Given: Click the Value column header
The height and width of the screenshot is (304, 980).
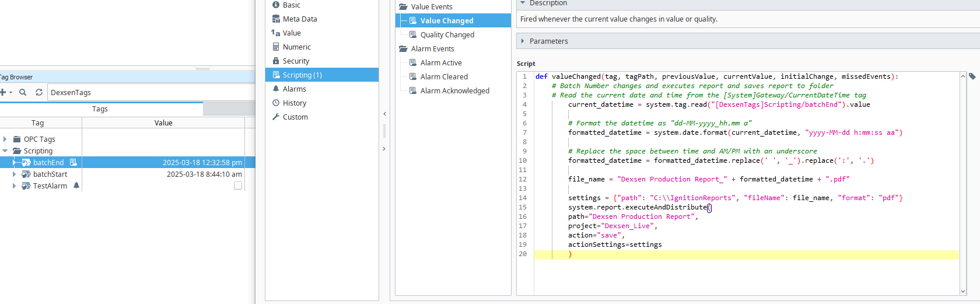Looking at the screenshot, I should tap(163, 123).
